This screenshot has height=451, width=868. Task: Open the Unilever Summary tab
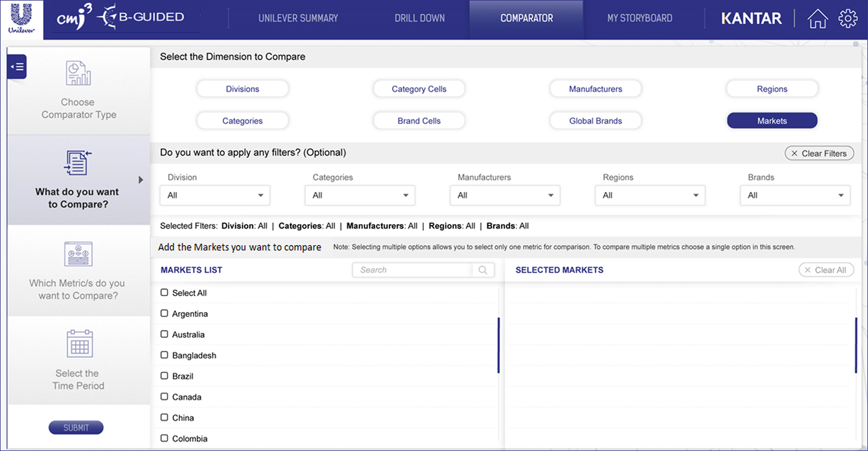click(298, 18)
